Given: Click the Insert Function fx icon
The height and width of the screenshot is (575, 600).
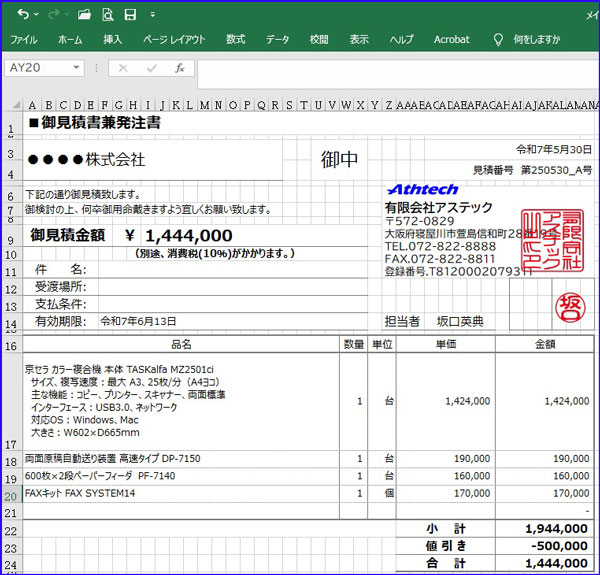Looking at the screenshot, I should tap(179, 68).
